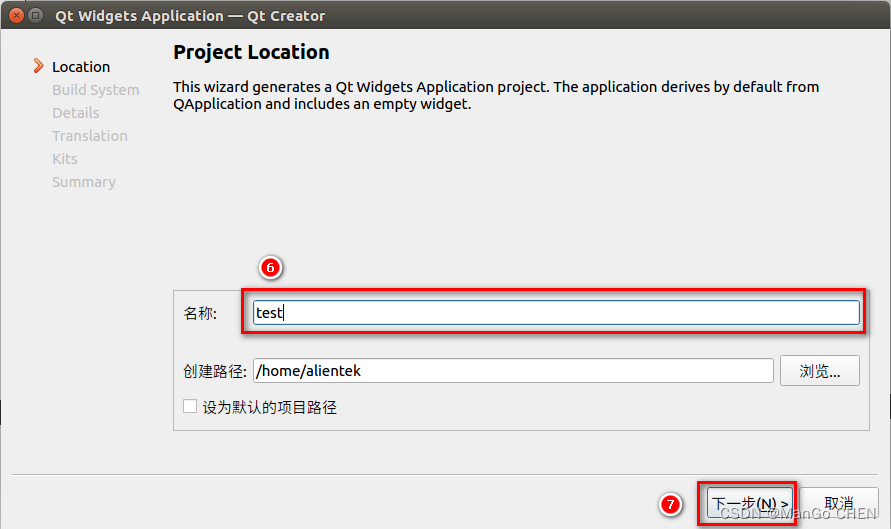
Task: Jump to the Summary wizard step
Action: tap(83, 182)
